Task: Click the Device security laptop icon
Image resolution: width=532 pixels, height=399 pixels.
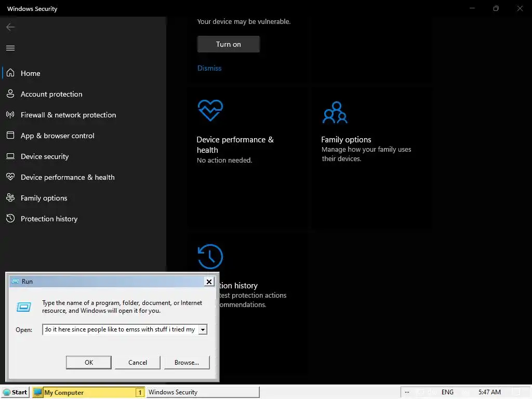Action: (10, 156)
